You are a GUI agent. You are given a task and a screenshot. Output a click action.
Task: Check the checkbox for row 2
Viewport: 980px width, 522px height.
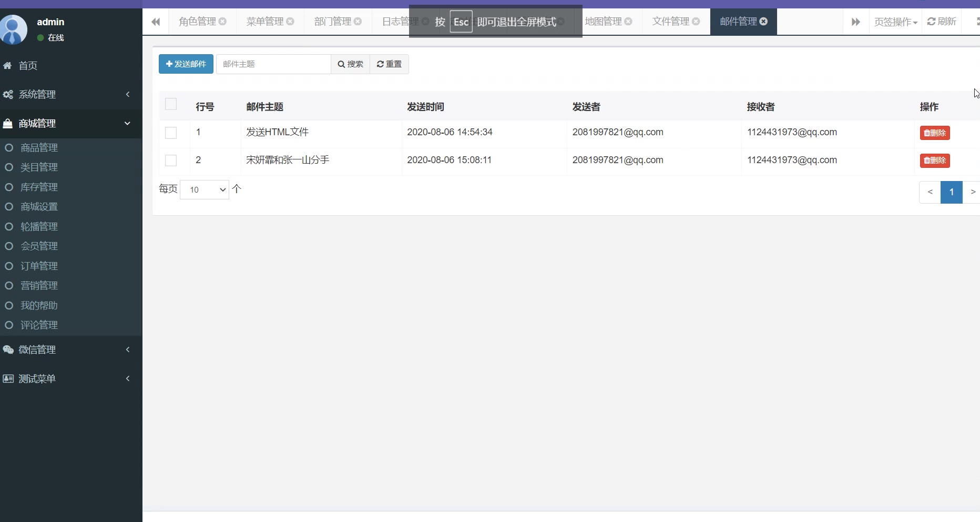(171, 160)
